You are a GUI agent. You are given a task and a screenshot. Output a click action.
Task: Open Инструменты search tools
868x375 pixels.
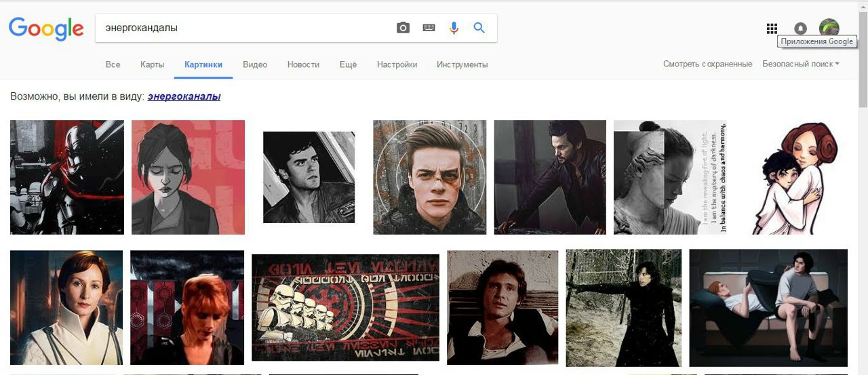(x=462, y=64)
